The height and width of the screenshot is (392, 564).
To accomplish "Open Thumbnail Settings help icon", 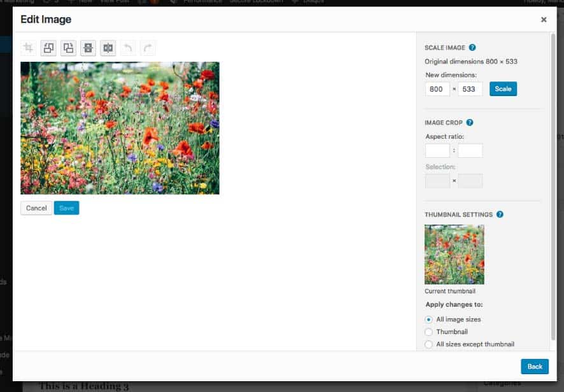I will click(500, 214).
